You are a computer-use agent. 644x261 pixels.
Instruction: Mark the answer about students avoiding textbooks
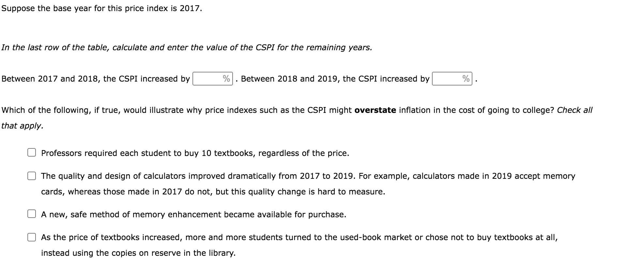[32, 236]
